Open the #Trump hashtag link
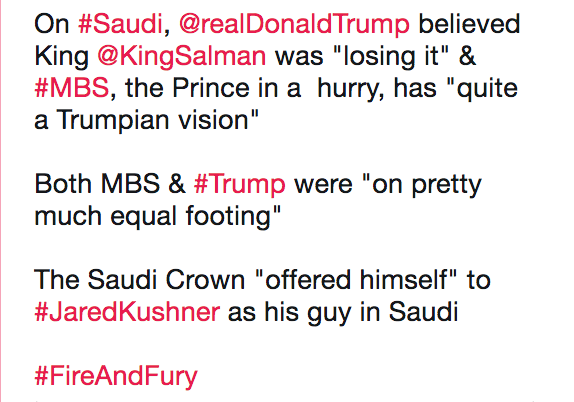The height and width of the screenshot is (402, 574). click(239, 185)
